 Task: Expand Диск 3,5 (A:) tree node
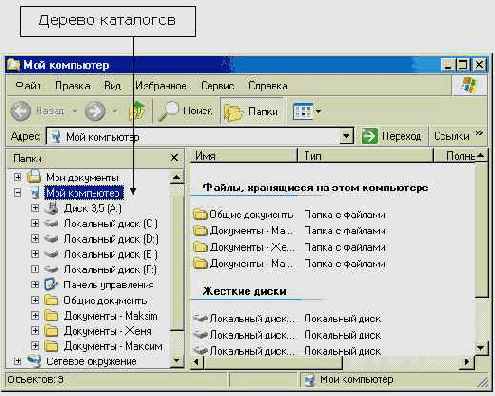(35, 208)
